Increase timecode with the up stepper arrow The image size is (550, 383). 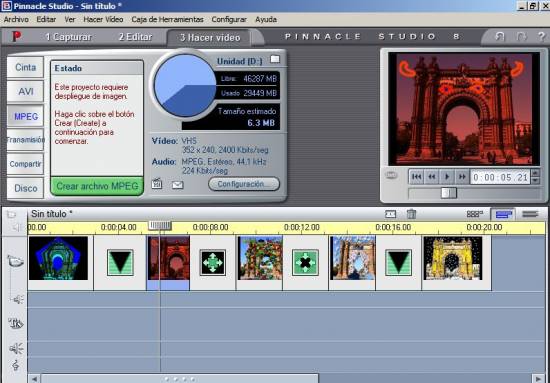(x=535, y=173)
